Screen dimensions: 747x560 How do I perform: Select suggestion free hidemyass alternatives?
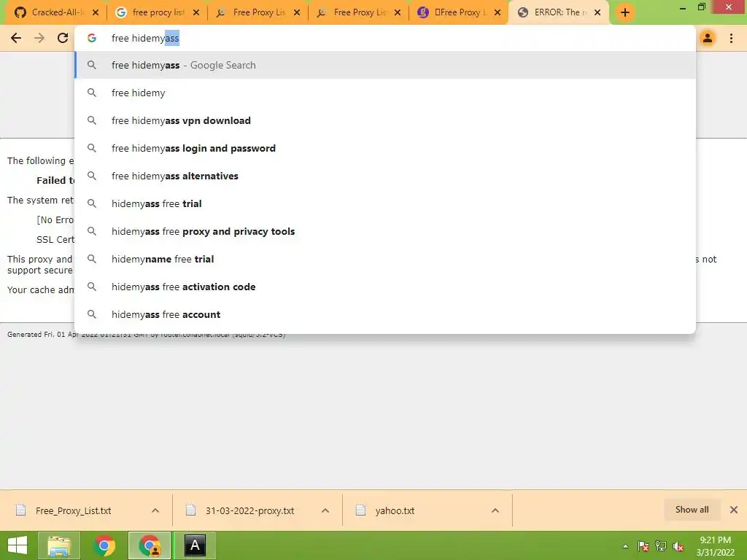click(x=385, y=176)
